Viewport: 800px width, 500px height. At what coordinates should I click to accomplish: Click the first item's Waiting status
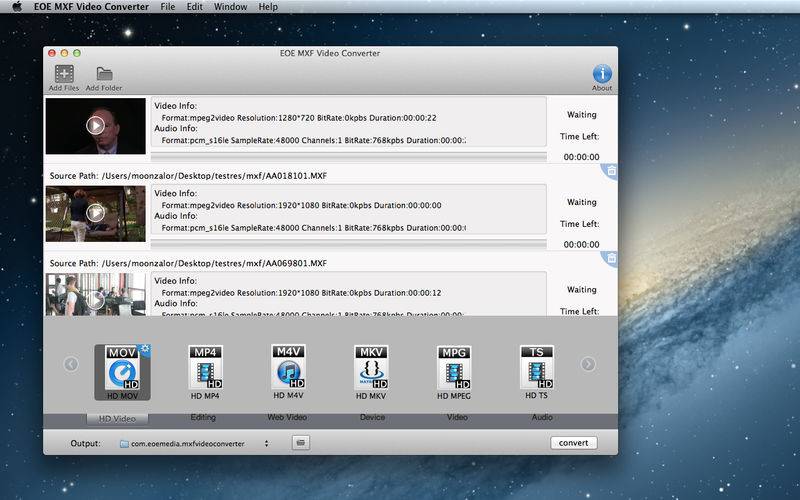pos(582,115)
